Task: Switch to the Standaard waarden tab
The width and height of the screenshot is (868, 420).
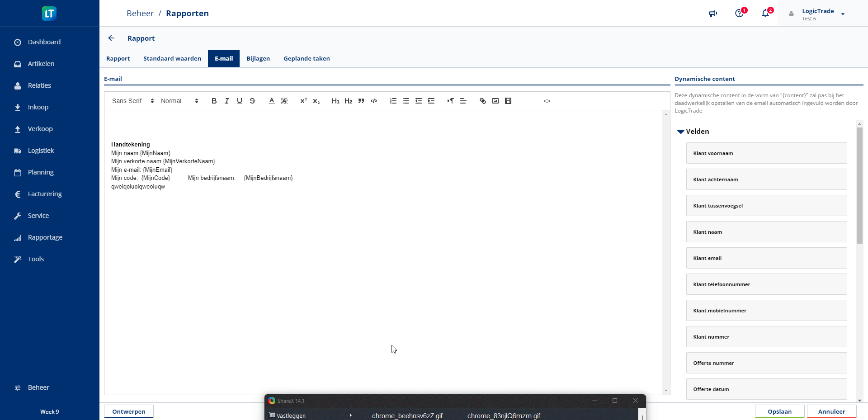Action: tap(172, 58)
